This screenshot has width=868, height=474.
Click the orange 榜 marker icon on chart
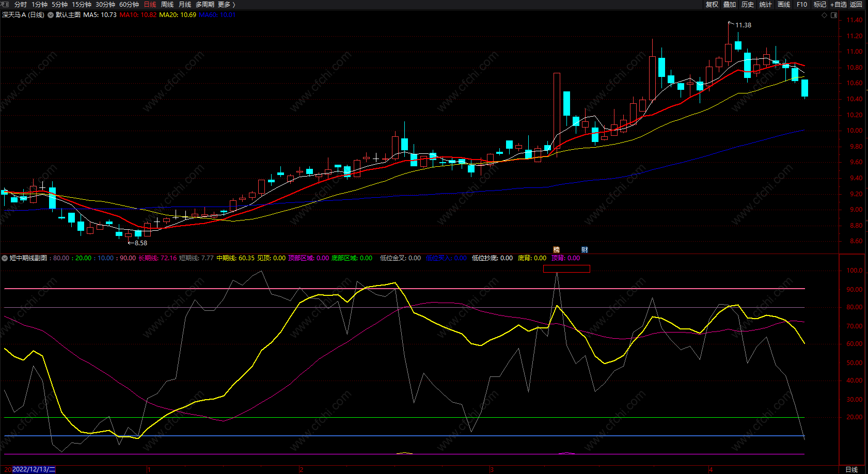pyautogui.click(x=557, y=250)
